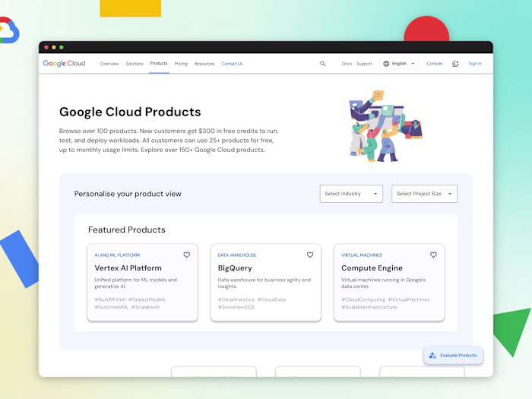Screen dimensions: 532x399
Task: Click the Featured Products heading
Action: 127,230
